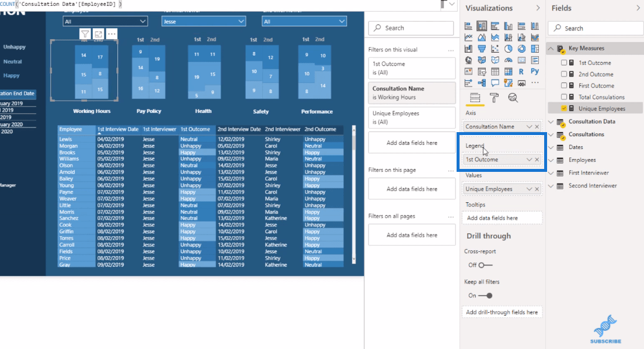Pick the Area chart visual icon
Viewport: 644px width, 349px height.
click(x=482, y=37)
